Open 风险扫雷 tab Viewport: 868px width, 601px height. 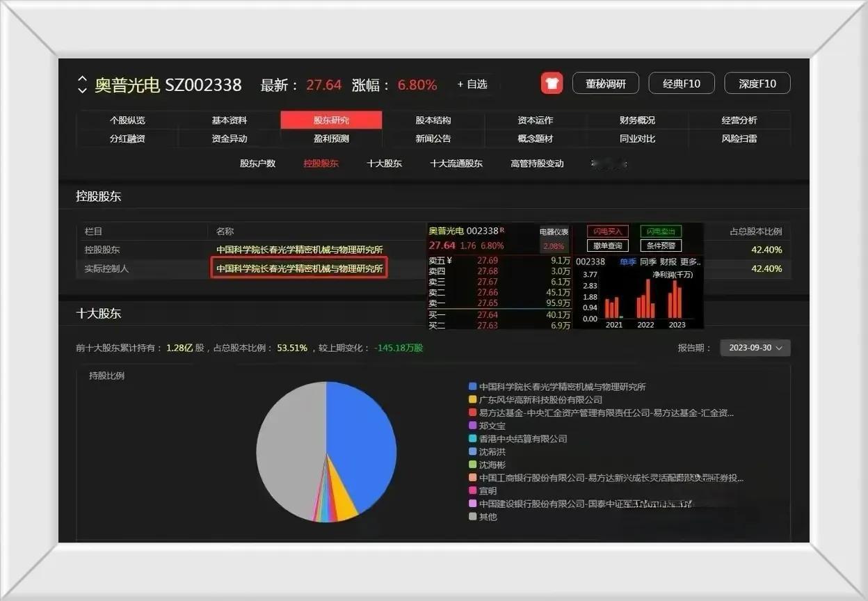point(739,138)
